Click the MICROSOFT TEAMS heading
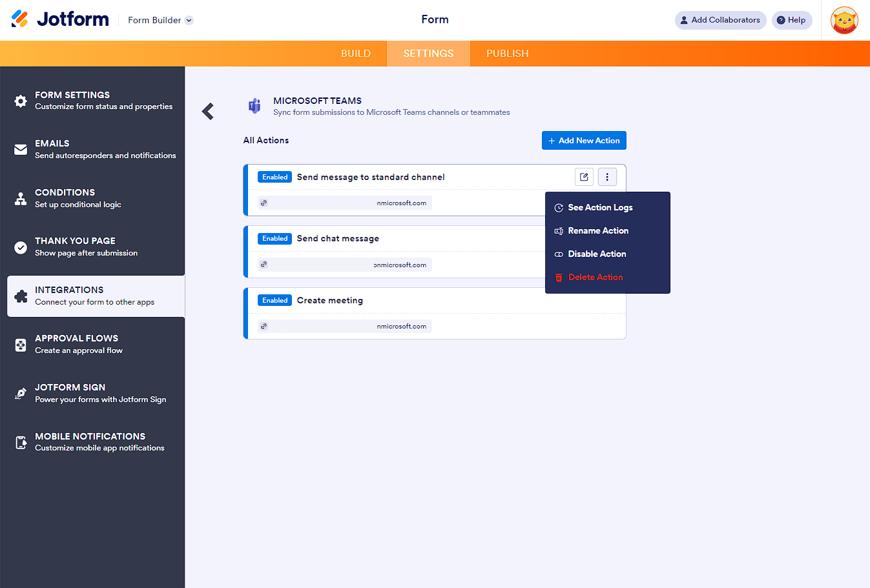Screen dimensions: 870x588 click(x=318, y=101)
